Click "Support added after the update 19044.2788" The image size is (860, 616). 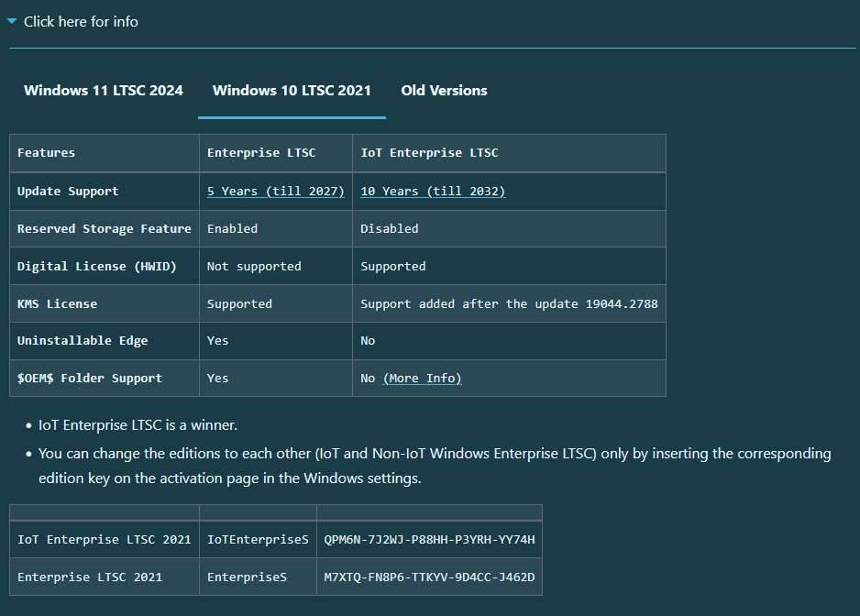(x=509, y=304)
